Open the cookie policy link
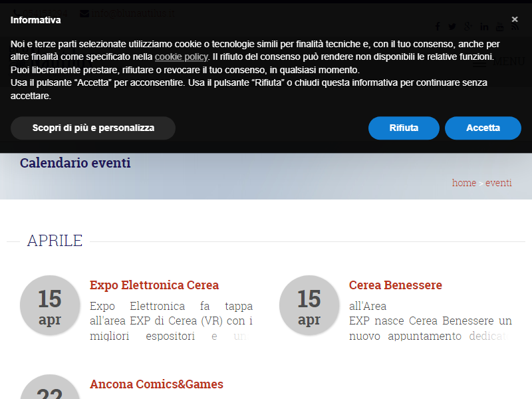Image resolution: width=532 pixels, height=399 pixels. click(x=181, y=57)
